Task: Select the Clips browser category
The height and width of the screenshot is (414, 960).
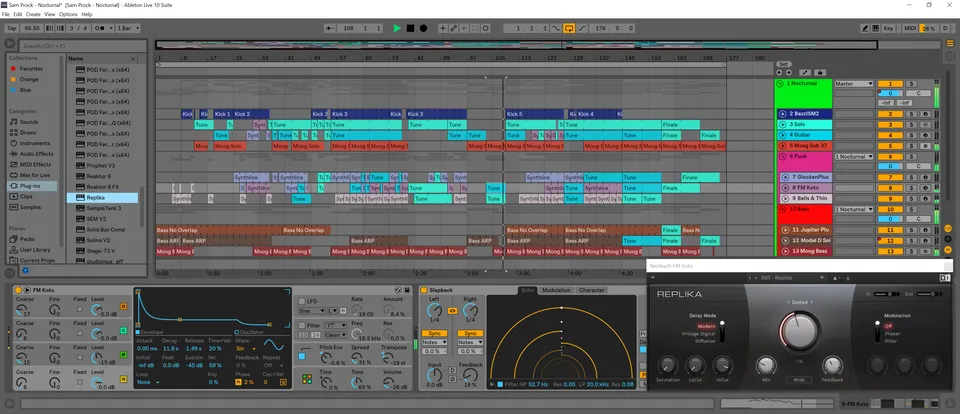Action: 26,197
